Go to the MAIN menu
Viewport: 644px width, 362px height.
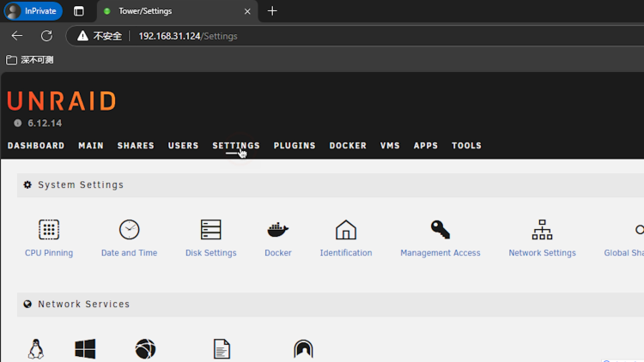click(91, 146)
